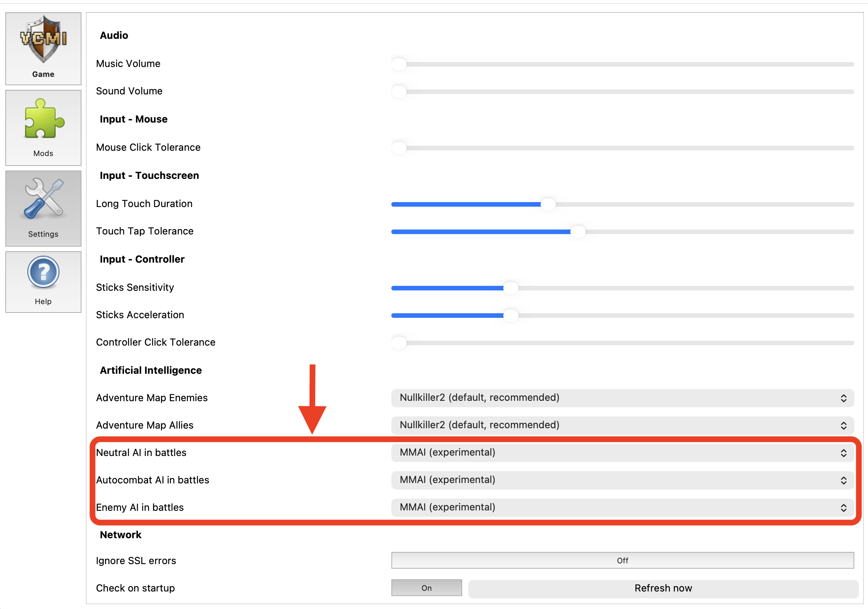This screenshot has height=609, width=868.
Task: Click the Music Volume slider handle
Action: point(399,64)
